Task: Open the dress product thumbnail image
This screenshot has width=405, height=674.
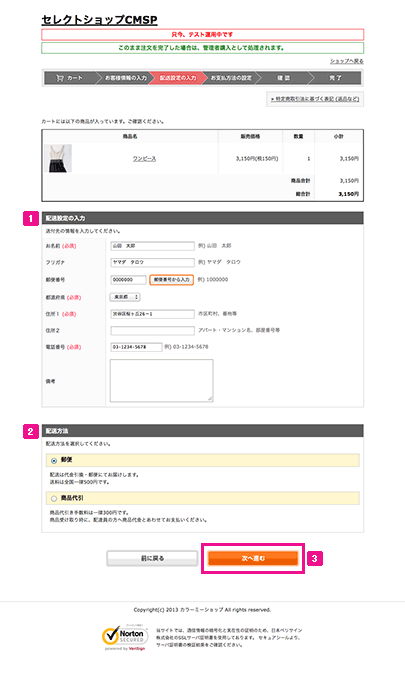Action: [x=58, y=159]
